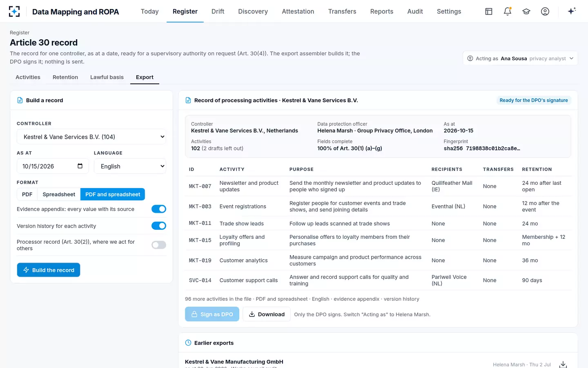Click the MKT-007 activity ID

pyautogui.click(x=200, y=186)
